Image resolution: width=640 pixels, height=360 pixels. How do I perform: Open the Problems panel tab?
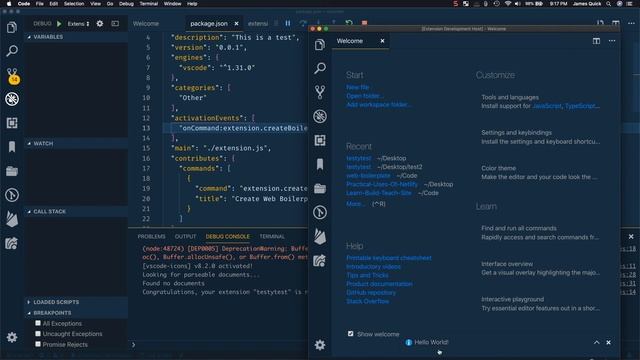[x=151, y=237]
